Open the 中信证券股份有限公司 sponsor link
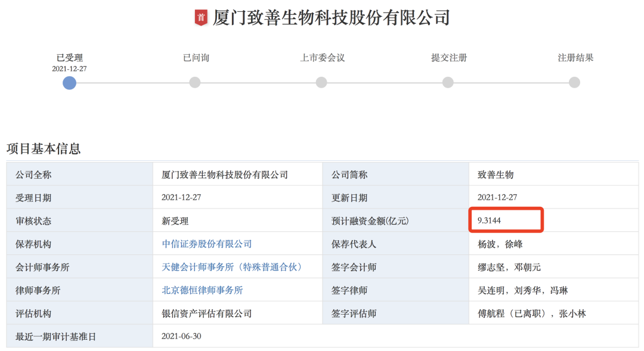 pyautogui.click(x=206, y=244)
